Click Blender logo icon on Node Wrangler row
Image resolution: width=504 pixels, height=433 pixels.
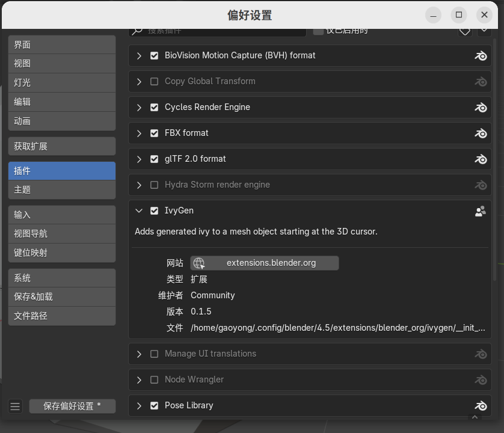(481, 380)
